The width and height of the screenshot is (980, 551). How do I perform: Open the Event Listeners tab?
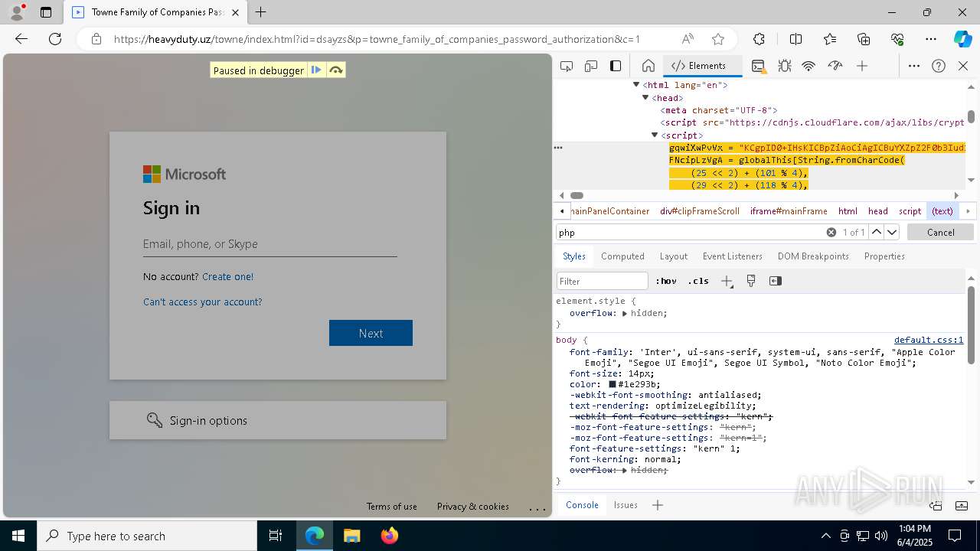point(733,256)
